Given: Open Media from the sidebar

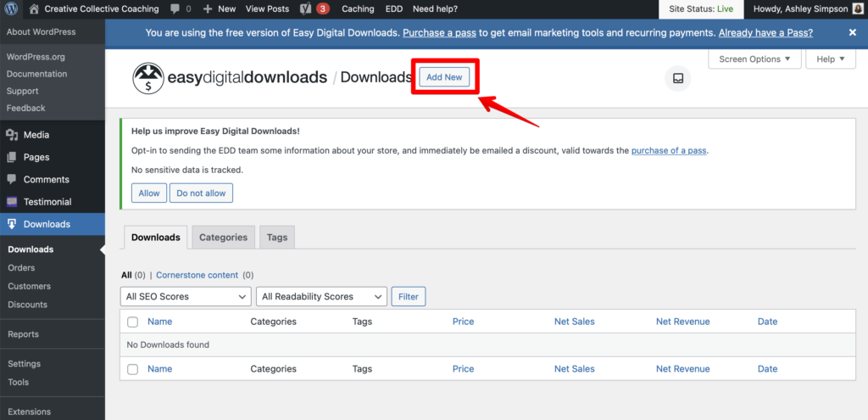Looking at the screenshot, I should click(36, 135).
